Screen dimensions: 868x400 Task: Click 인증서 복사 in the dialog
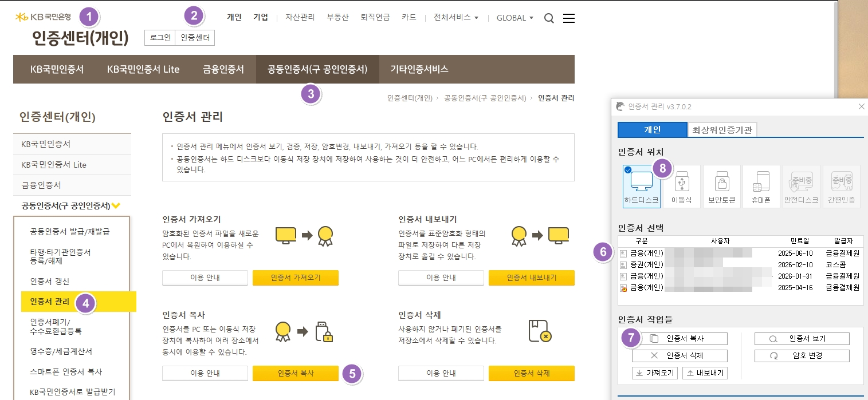click(680, 339)
